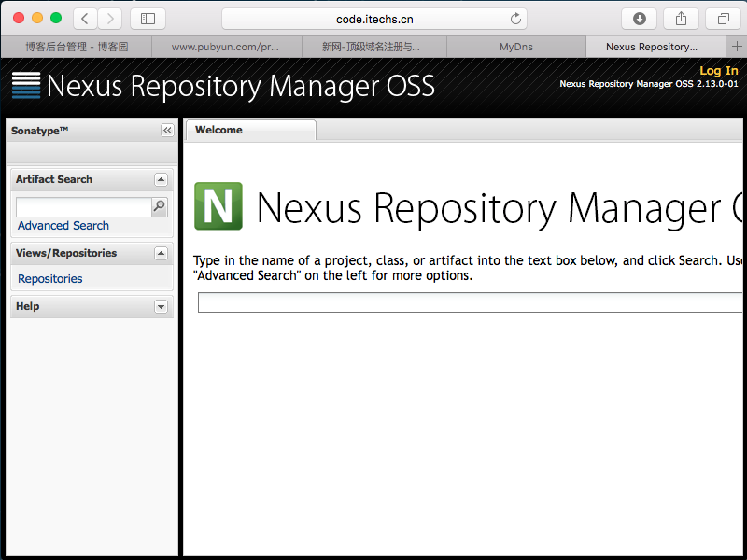Click the Nexus version 2.13.0-01 text

click(x=649, y=84)
